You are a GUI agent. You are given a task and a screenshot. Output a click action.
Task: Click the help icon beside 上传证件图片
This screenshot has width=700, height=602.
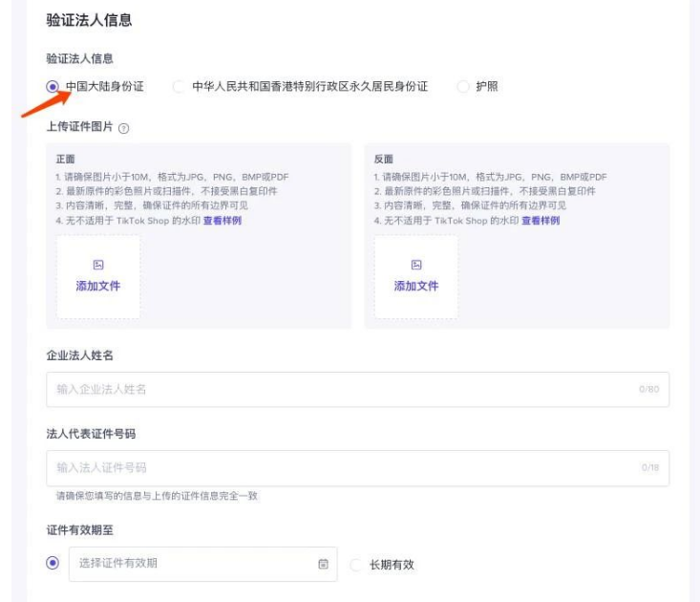(124, 127)
